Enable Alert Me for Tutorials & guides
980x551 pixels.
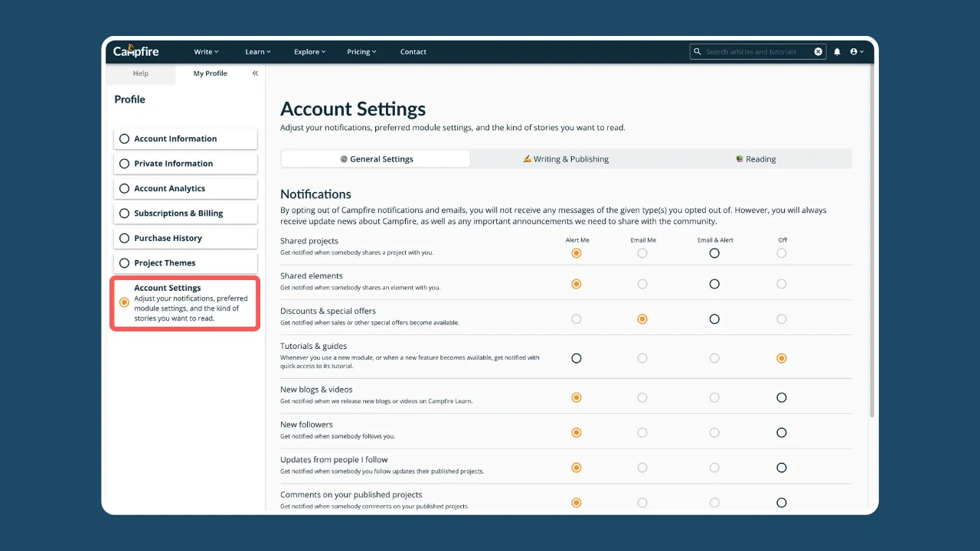click(x=577, y=357)
